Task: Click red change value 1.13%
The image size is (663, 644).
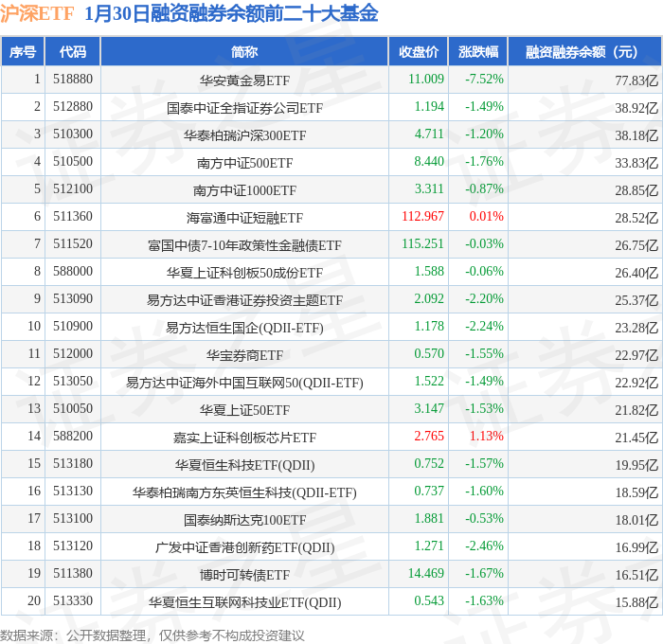Action: pos(486,436)
